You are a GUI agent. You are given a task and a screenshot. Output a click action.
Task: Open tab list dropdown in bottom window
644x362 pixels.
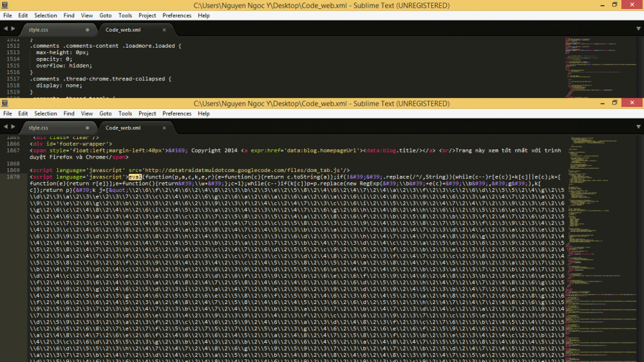click(638, 127)
